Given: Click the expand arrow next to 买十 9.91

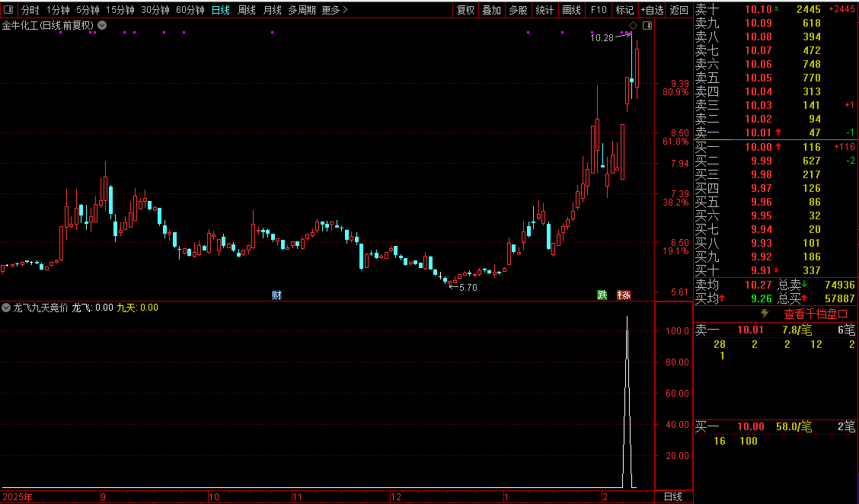Looking at the screenshot, I should 776,270.
